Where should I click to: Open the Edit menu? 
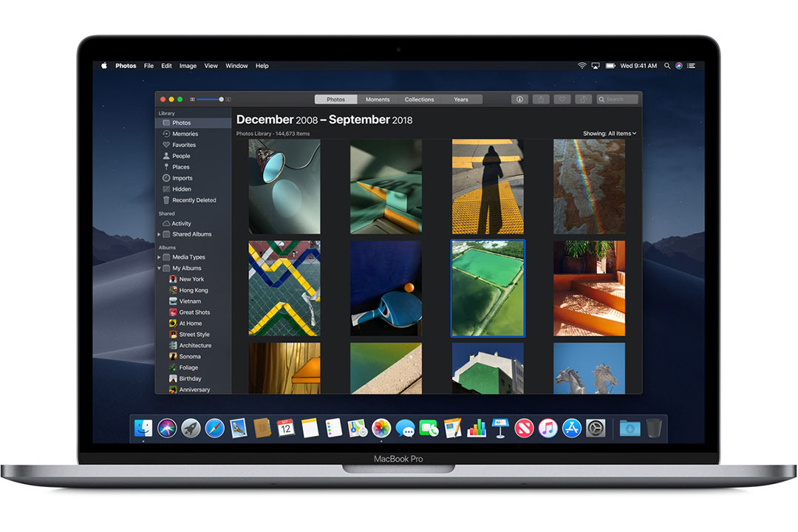tap(166, 66)
